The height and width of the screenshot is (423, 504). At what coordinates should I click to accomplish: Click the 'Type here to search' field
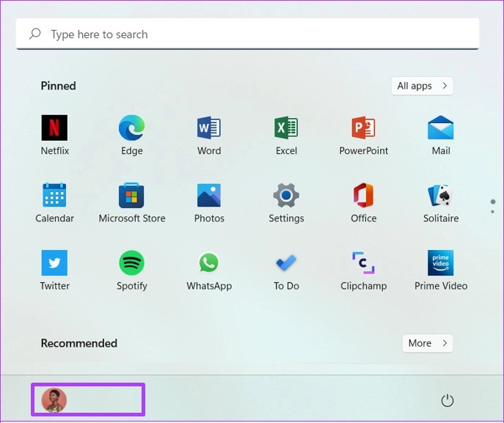(x=247, y=34)
